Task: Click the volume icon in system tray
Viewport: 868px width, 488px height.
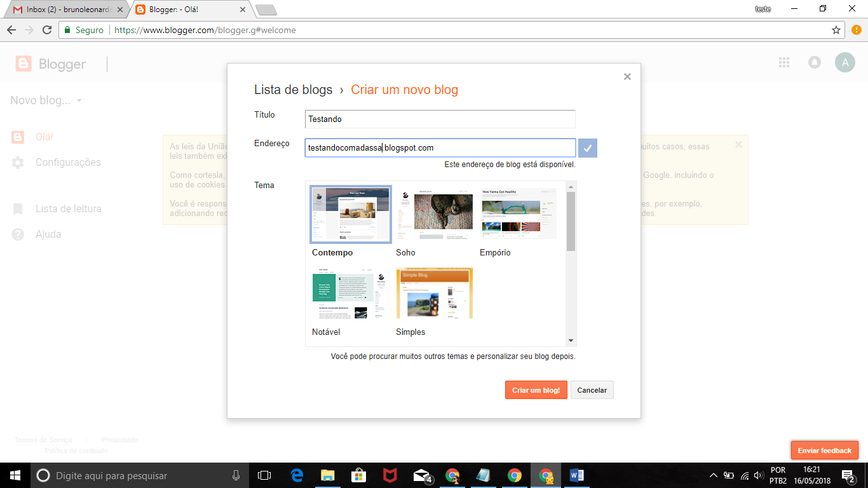Action: click(759, 475)
